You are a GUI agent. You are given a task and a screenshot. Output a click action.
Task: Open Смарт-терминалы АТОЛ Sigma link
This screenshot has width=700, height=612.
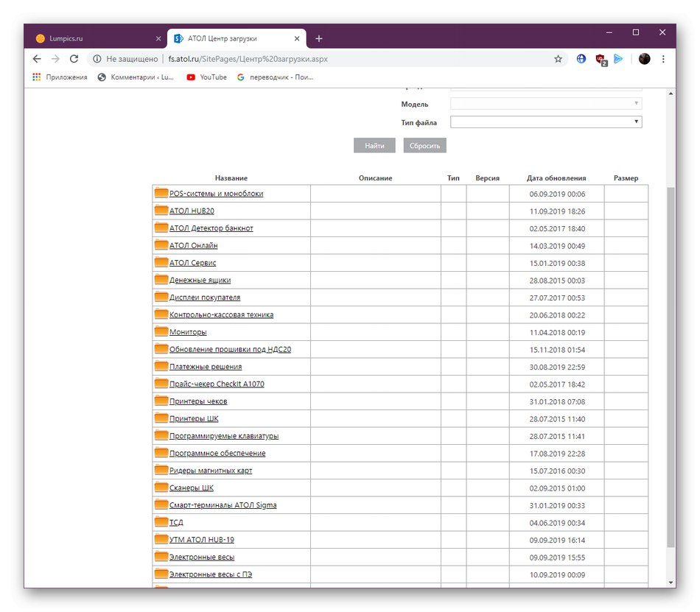coord(223,505)
